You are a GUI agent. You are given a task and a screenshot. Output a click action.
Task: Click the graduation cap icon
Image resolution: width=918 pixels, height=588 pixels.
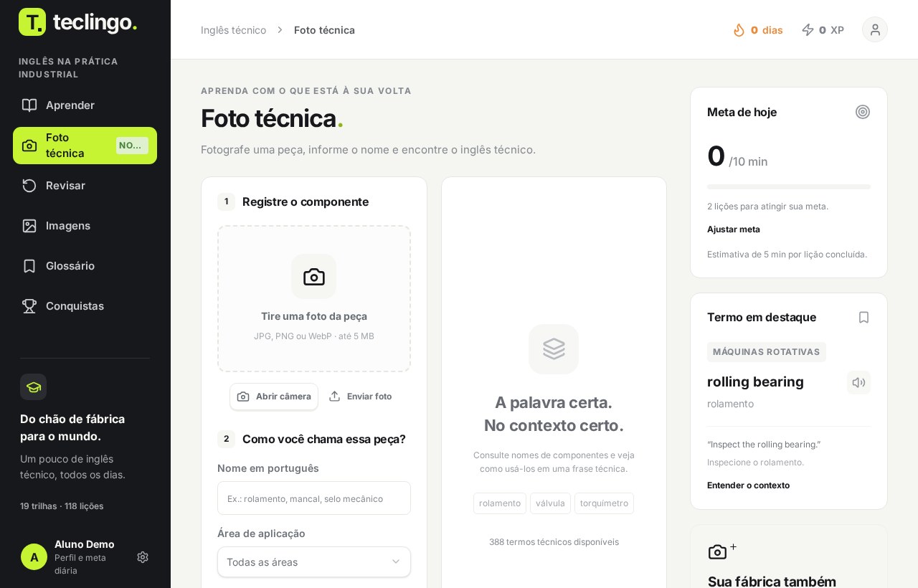(x=33, y=387)
